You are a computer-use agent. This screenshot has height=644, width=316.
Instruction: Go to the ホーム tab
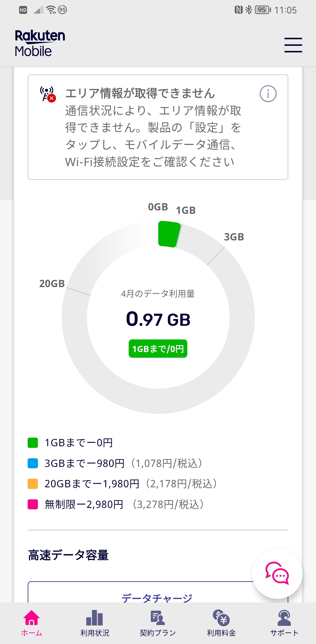(x=31, y=623)
